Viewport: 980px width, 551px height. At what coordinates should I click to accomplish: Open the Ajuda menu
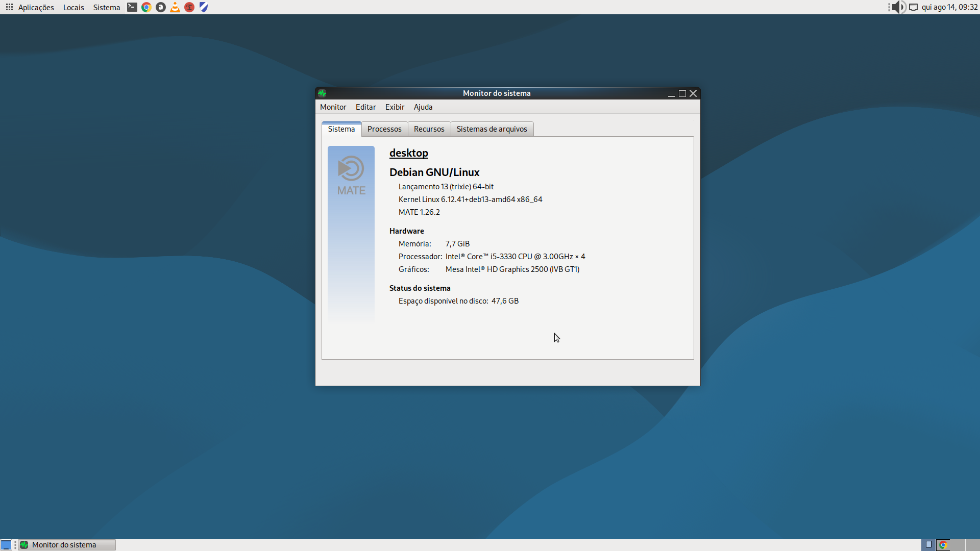[423, 107]
